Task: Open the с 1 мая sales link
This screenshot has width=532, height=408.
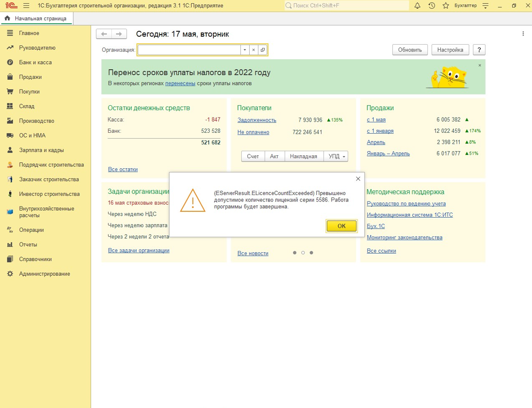Action: click(376, 119)
